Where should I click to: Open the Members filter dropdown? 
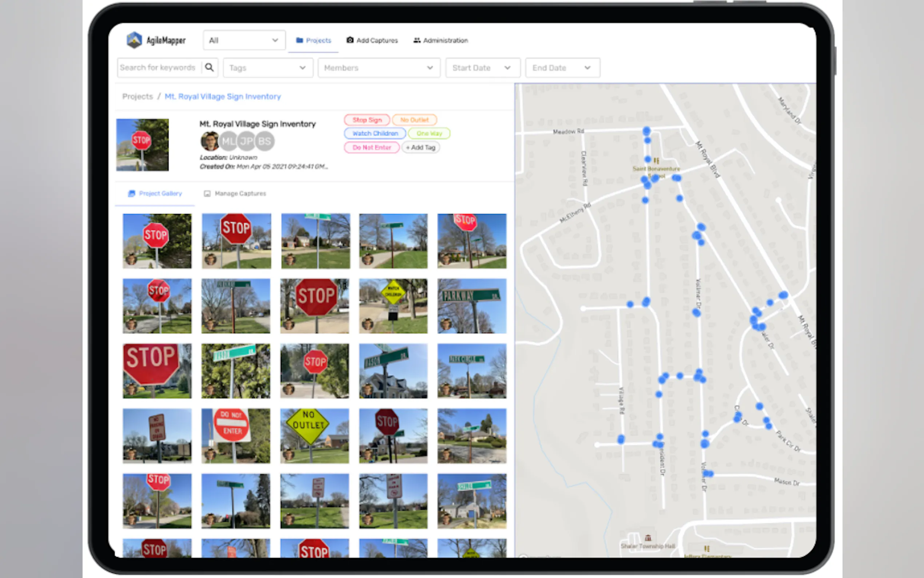[x=379, y=68]
